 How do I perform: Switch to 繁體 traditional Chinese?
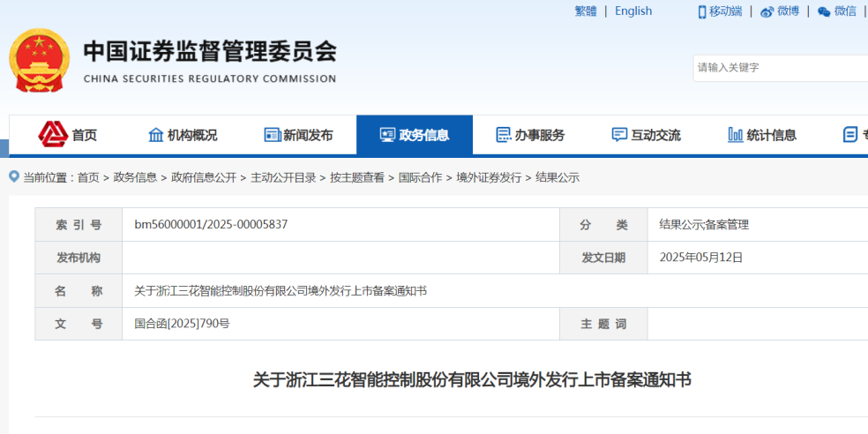point(586,11)
